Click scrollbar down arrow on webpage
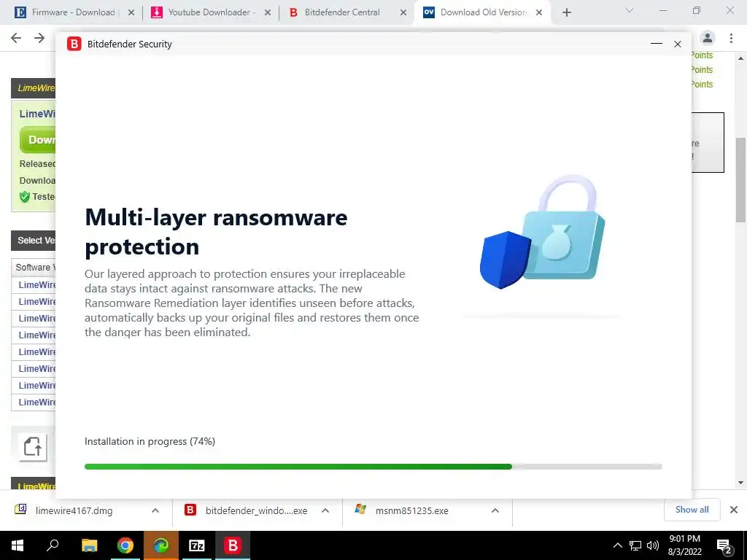 pos(741,483)
